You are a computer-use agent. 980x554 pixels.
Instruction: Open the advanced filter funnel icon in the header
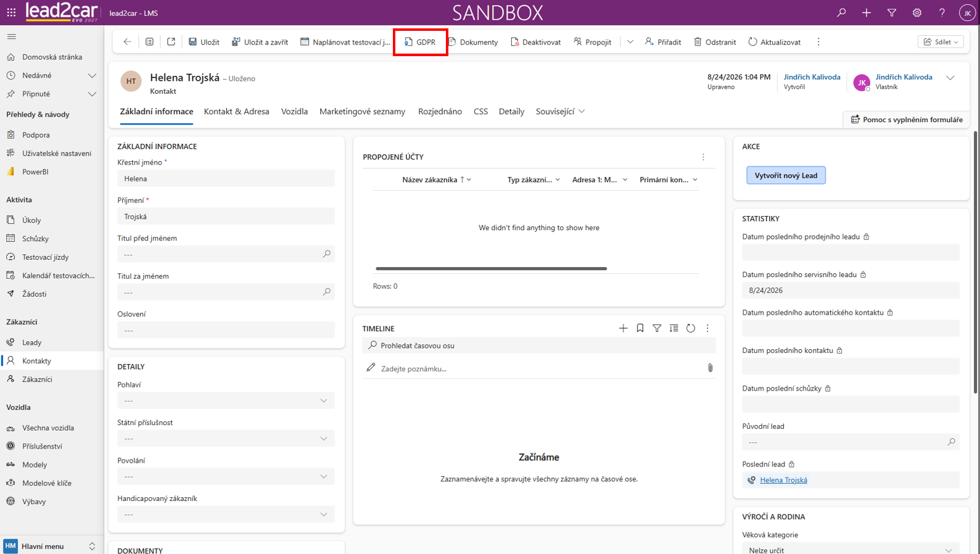(x=892, y=12)
